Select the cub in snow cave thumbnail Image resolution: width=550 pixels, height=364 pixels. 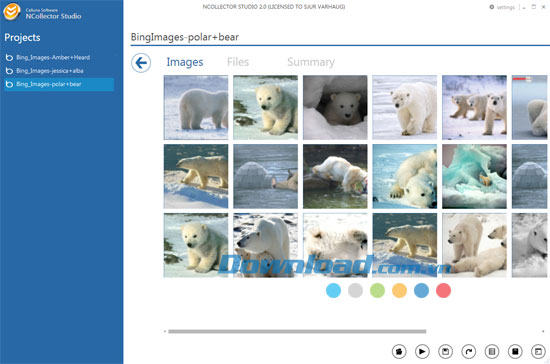pos(335,107)
